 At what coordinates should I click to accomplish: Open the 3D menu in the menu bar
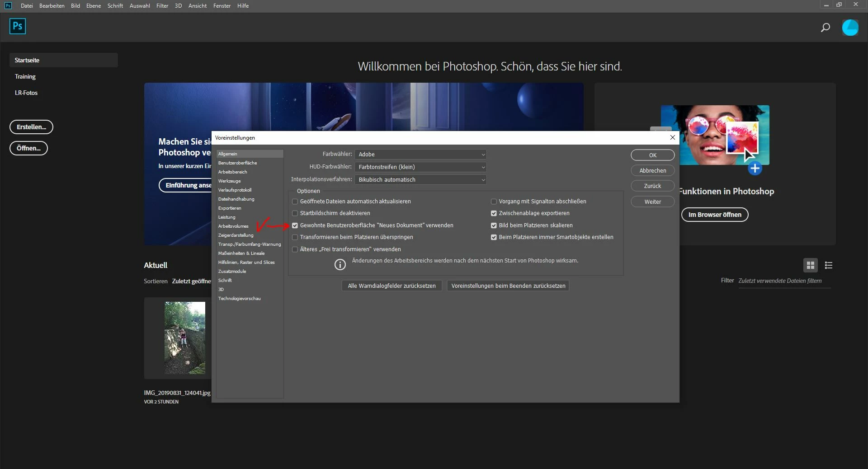point(179,6)
